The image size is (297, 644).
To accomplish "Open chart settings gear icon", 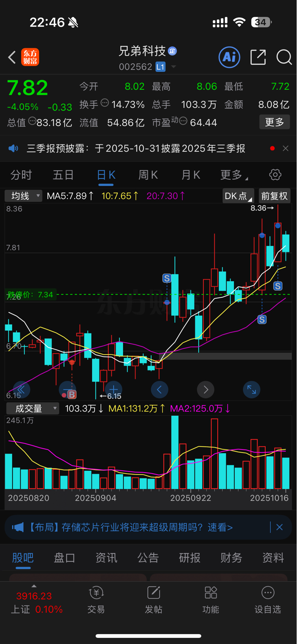I will tap(275, 175).
